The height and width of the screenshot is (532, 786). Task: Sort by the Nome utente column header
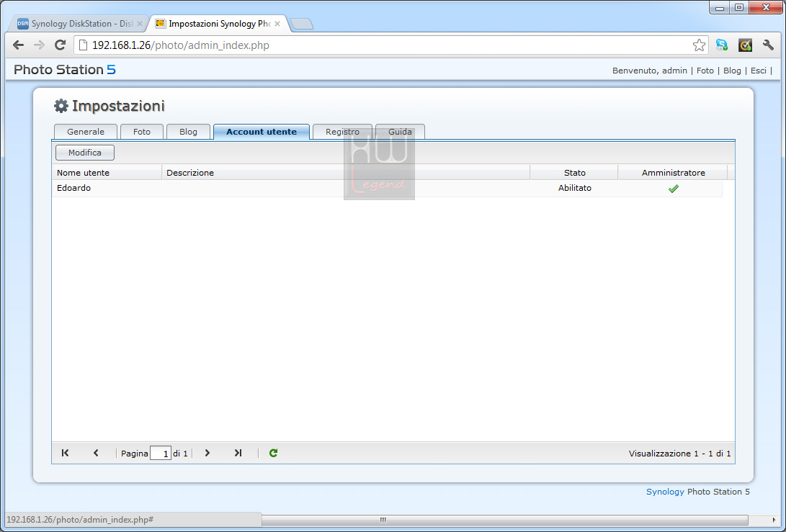pyautogui.click(x=107, y=173)
